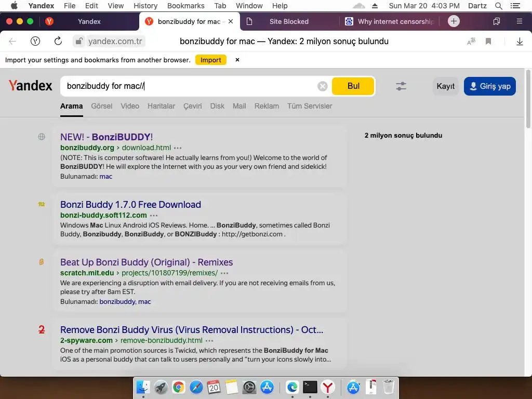Click the yandex.com.tr address field
532x399 pixels.
[x=115, y=42]
